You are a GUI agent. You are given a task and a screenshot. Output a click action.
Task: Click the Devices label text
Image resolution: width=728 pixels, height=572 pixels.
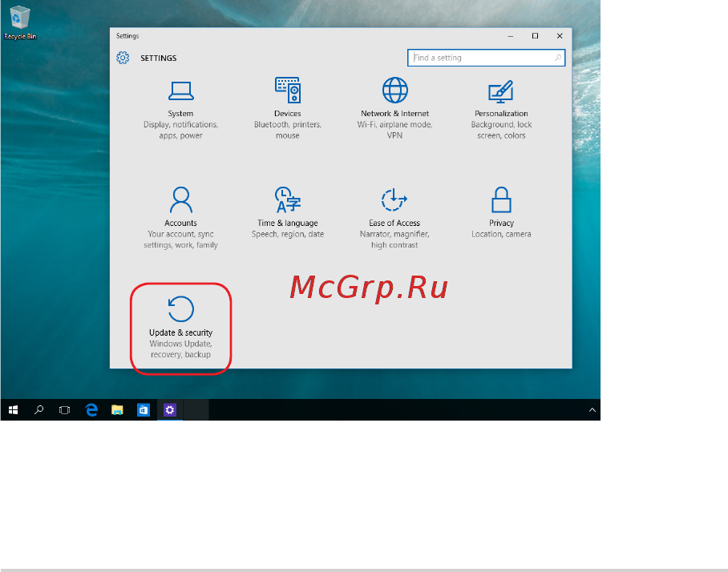tap(287, 114)
